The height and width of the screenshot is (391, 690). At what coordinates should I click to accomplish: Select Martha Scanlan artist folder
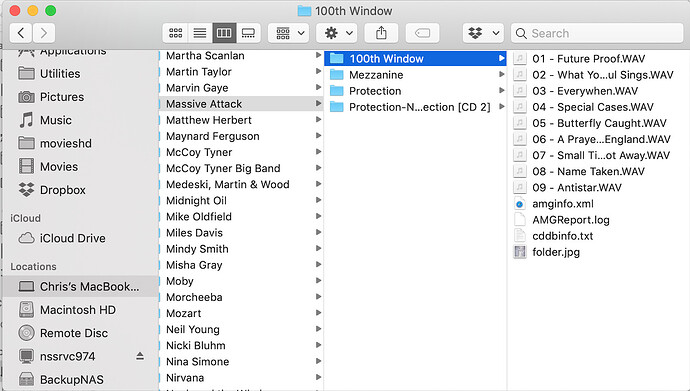point(241,55)
